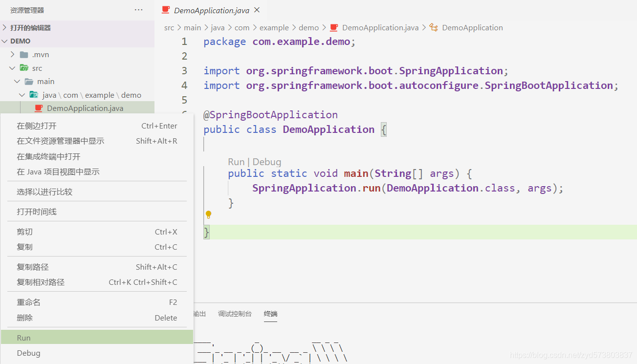Click the package com.example.demo line
Viewport: 637px width, 364px height.
click(x=280, y=42)
